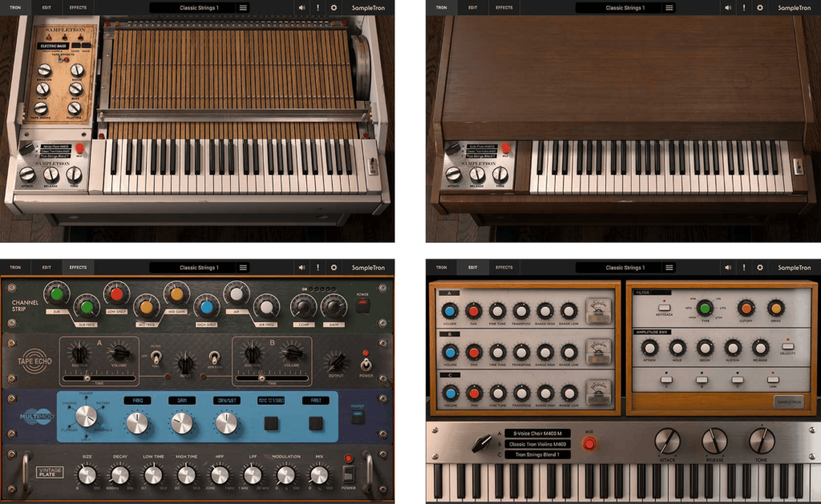Toggle the Tape Echo power switch

pos(366,363)
